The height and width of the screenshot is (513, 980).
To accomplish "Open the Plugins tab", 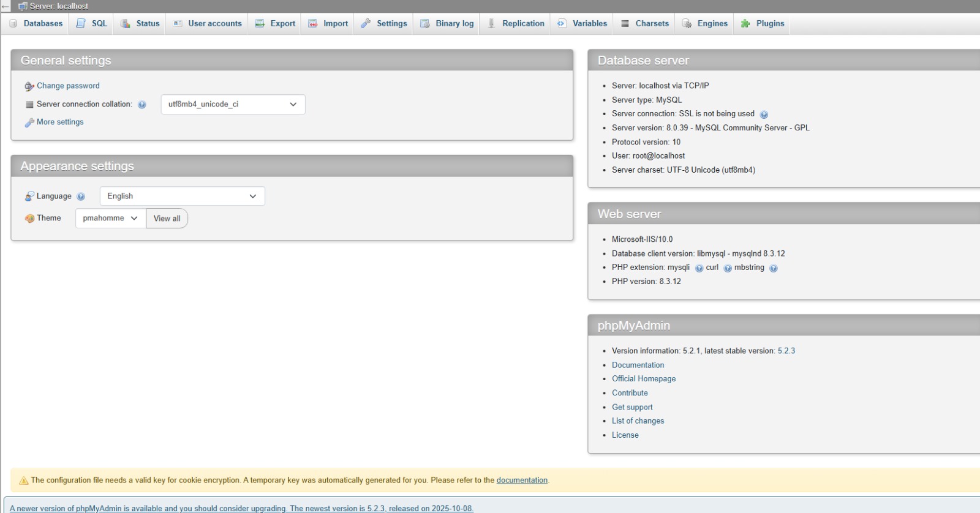I will pos(762,23).
